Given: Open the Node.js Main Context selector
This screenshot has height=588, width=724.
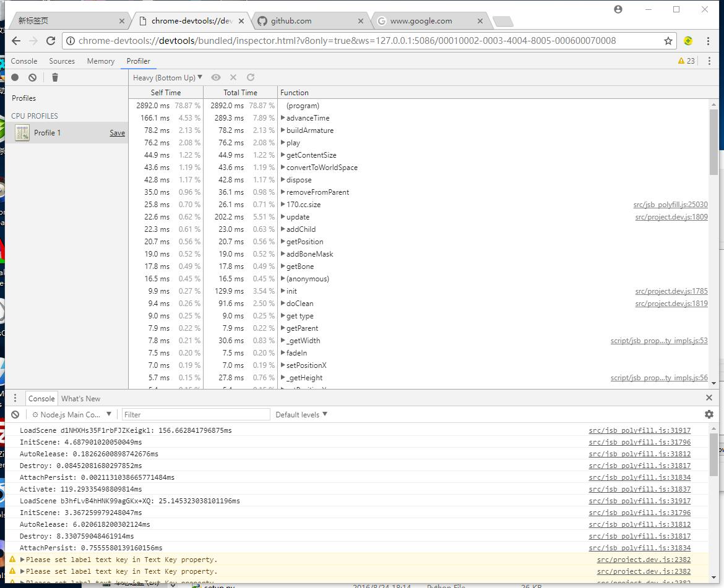Looking at the screenshot, I should pos(71,414).
